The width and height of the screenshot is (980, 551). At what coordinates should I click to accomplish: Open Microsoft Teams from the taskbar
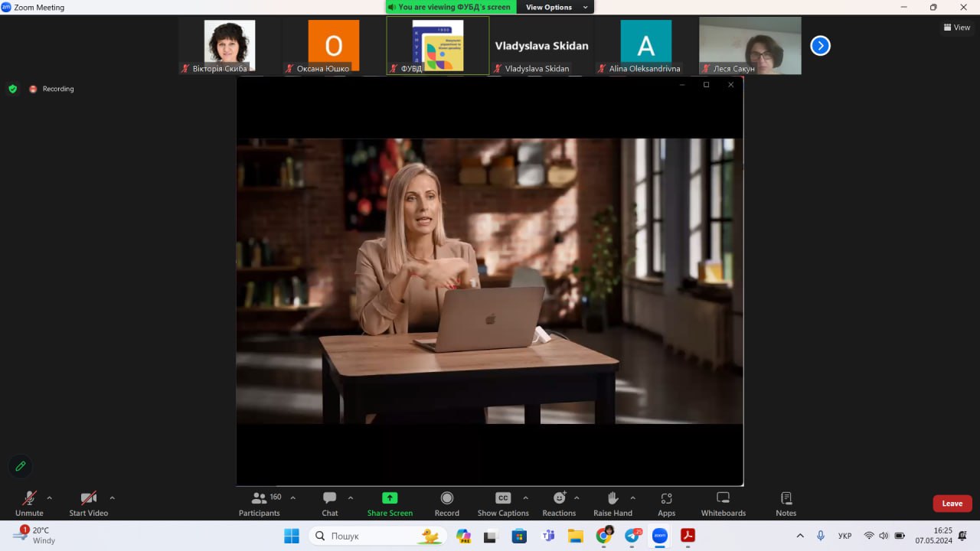[547, 536]
